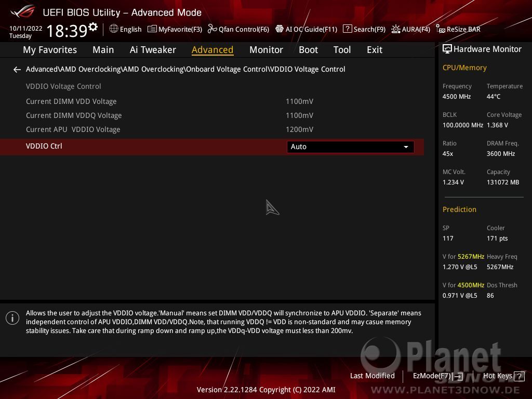The width and height of the screenshot is (532, 399).
Task: Click Current APU VDDIO Voltage label
Action: (x=73, y=129)
